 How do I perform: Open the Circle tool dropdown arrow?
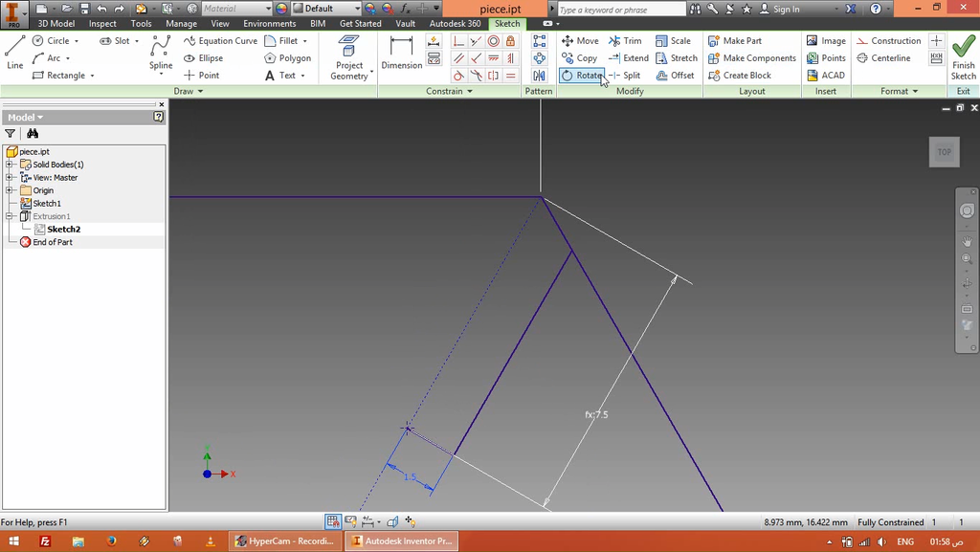(x=77, y=41)
